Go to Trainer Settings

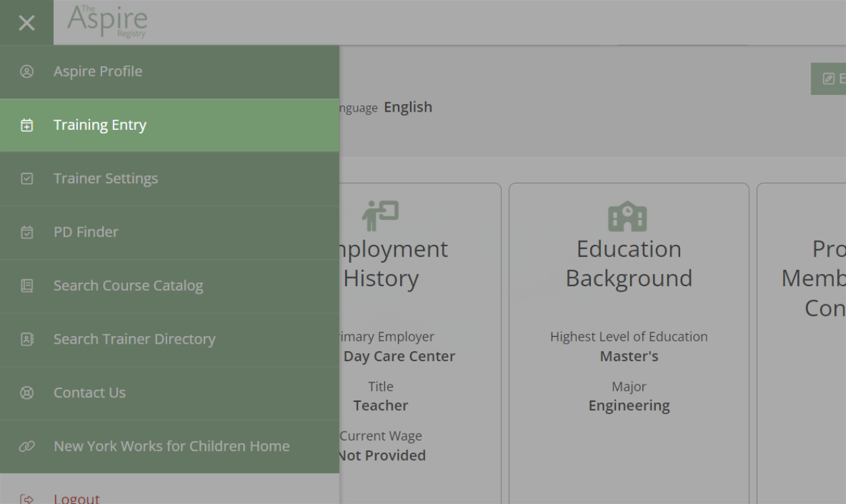click(x=169, y=179)
